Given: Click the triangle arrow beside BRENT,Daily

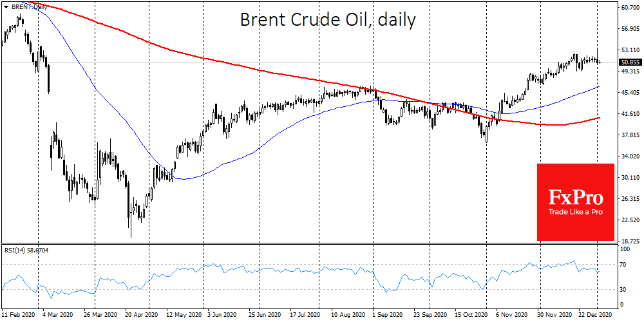Looking at the screenshot, I should 5,7.
